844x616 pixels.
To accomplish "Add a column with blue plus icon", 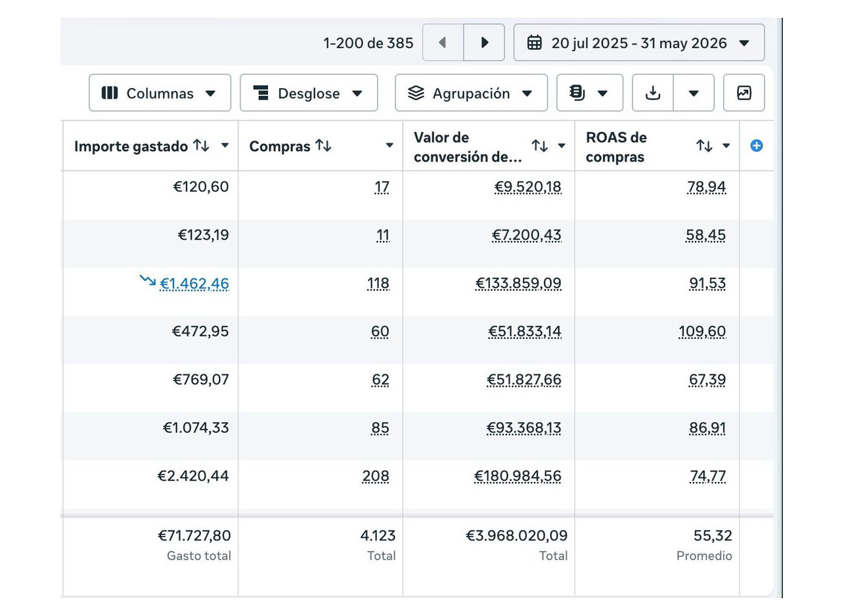I will click(757, 146).
